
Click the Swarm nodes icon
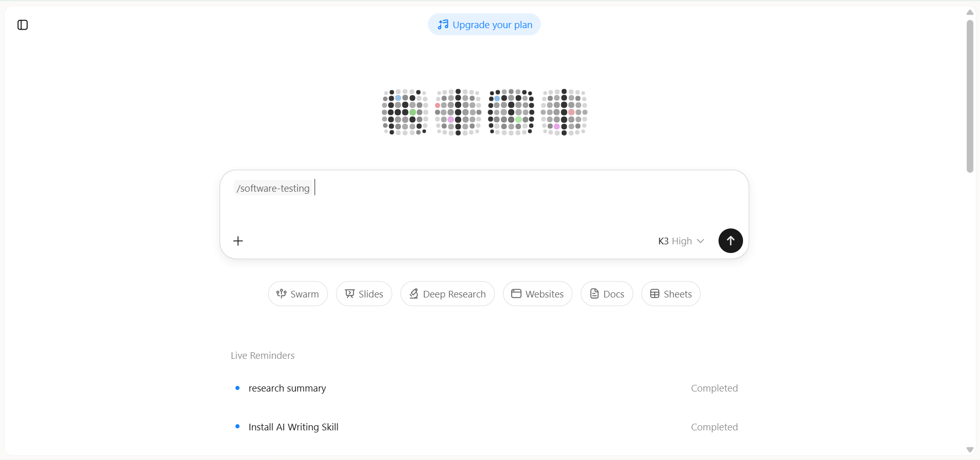(x=281, y=293)
